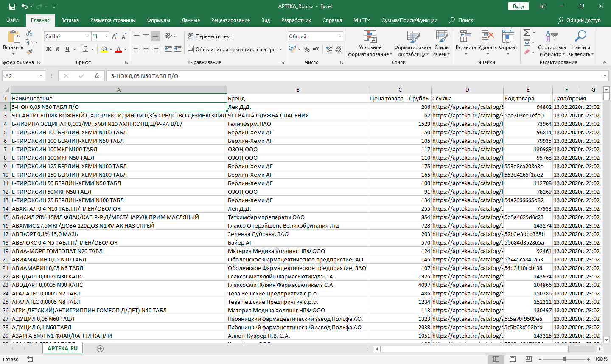Expand the merge cells dropdown arrow
This screenshot has height=364, width=611.
(280, 50)
